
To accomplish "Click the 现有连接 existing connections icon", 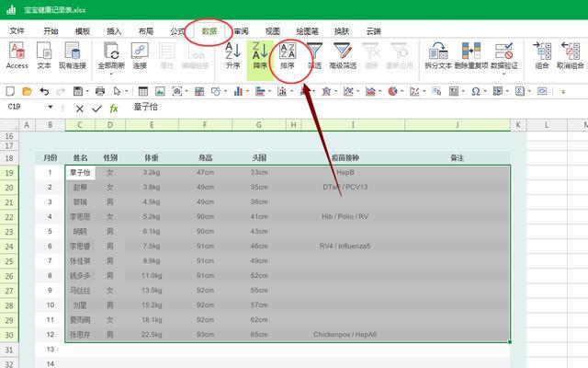I will pos(73,55).
